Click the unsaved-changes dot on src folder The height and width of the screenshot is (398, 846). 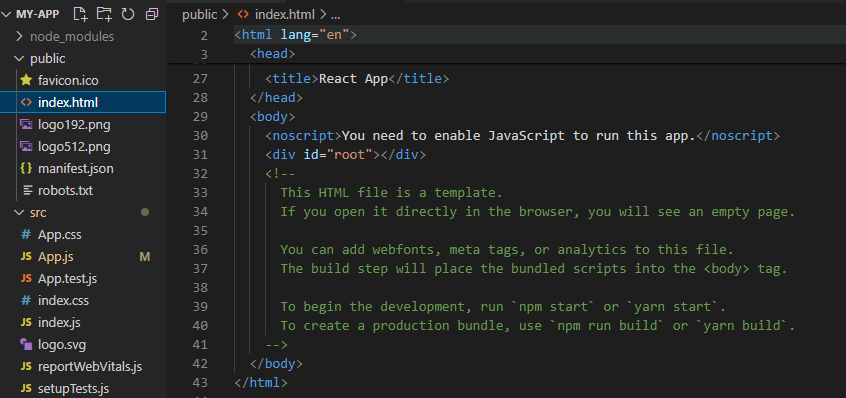point(145,212)
